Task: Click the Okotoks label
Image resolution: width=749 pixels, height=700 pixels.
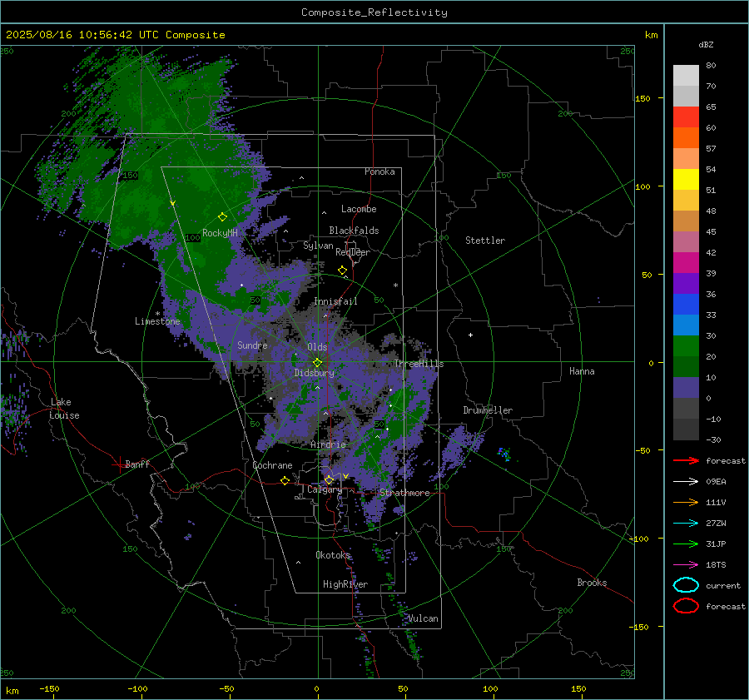Action: click(333, 554)
